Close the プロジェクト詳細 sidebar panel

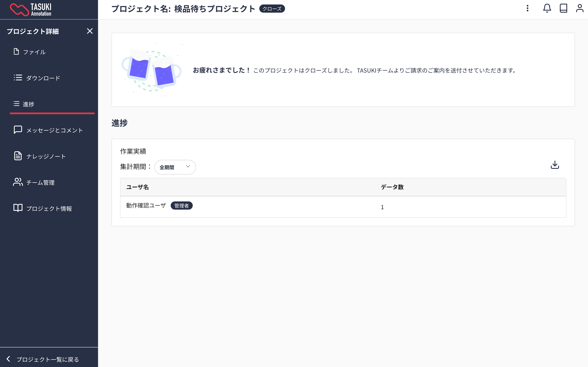90,31
